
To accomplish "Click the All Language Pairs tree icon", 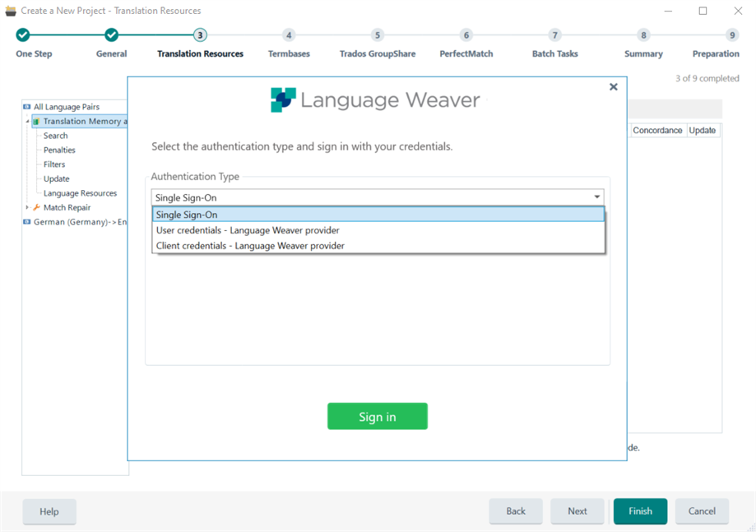I will [27, 107].
